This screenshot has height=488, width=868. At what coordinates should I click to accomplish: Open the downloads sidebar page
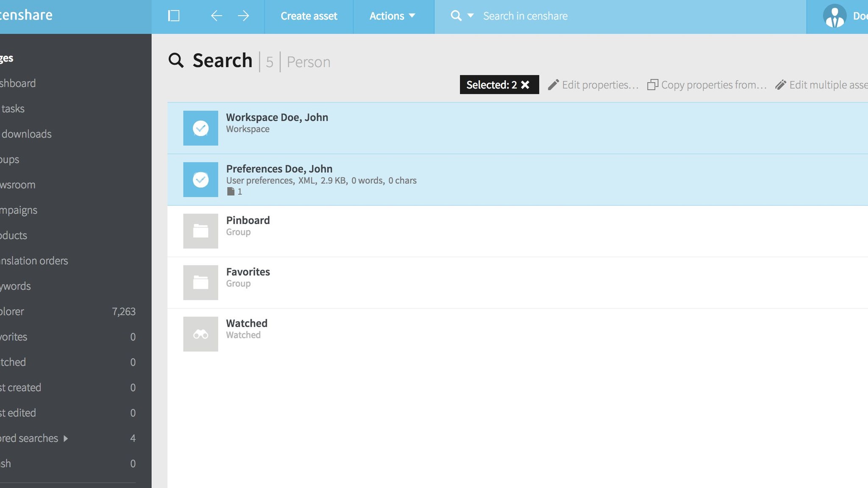pyautogui.click(x=26, y=134)
